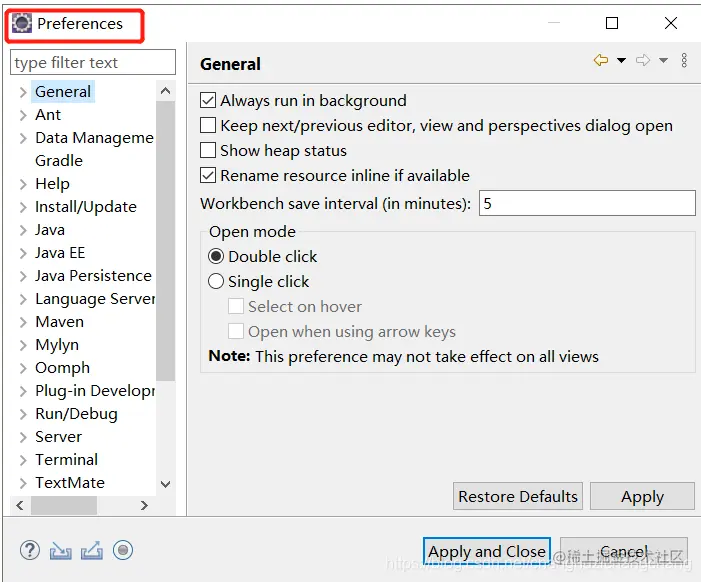Expand the Mylyn tree node
Image resolution: width=701 pixels, height=582 pixels.
[23, 345]
